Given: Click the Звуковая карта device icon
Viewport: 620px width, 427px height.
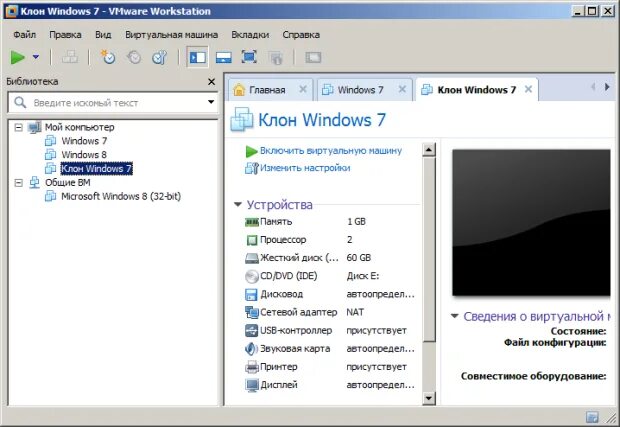Looking at the screenshot, I should coord(251,349).
